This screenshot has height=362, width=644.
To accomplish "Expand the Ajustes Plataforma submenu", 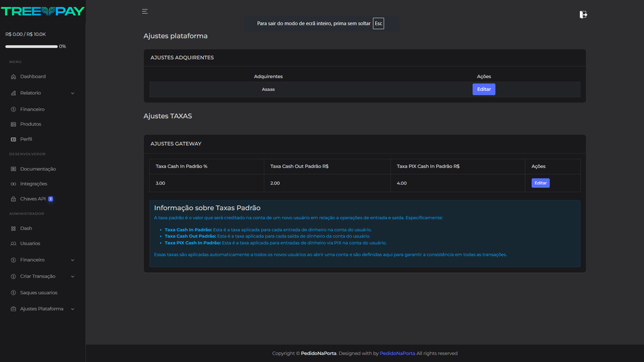I will pyautogui.click(x=72, y=309).
